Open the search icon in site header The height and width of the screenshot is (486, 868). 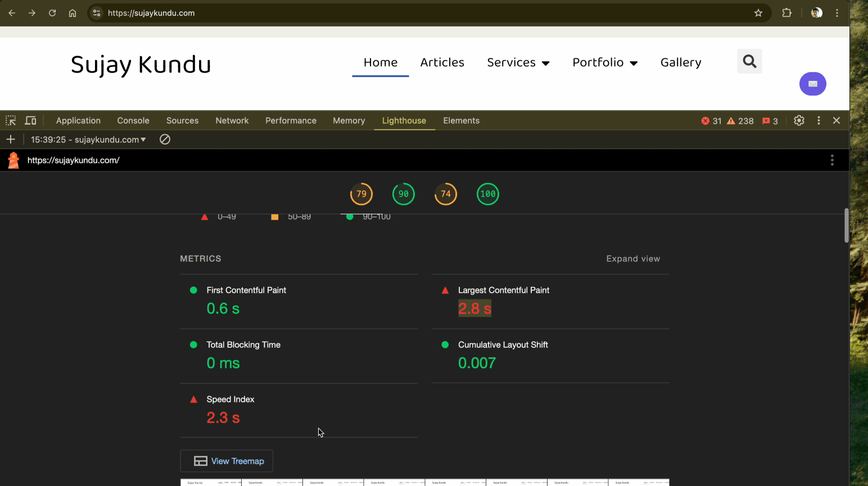coord(749,61)
